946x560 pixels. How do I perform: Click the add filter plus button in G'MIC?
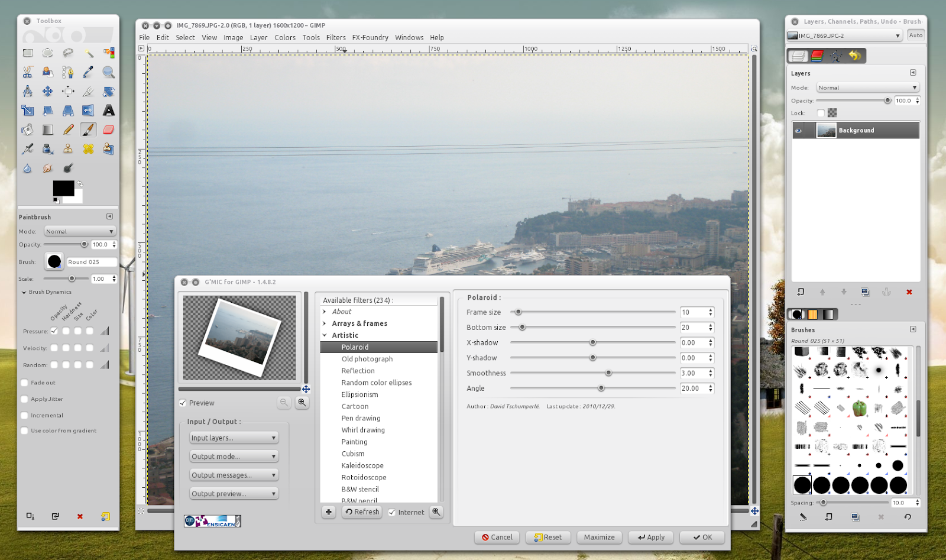(x=329, y=512)
